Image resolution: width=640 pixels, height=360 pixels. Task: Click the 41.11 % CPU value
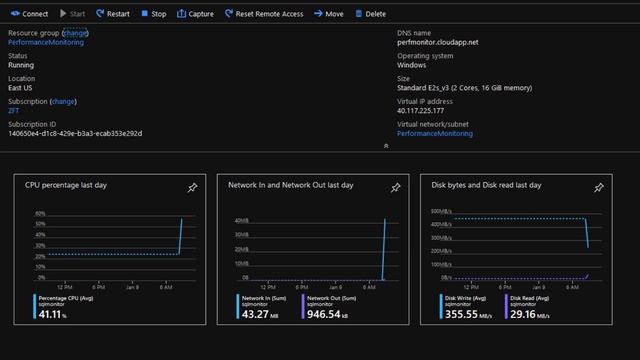(52, 314)
